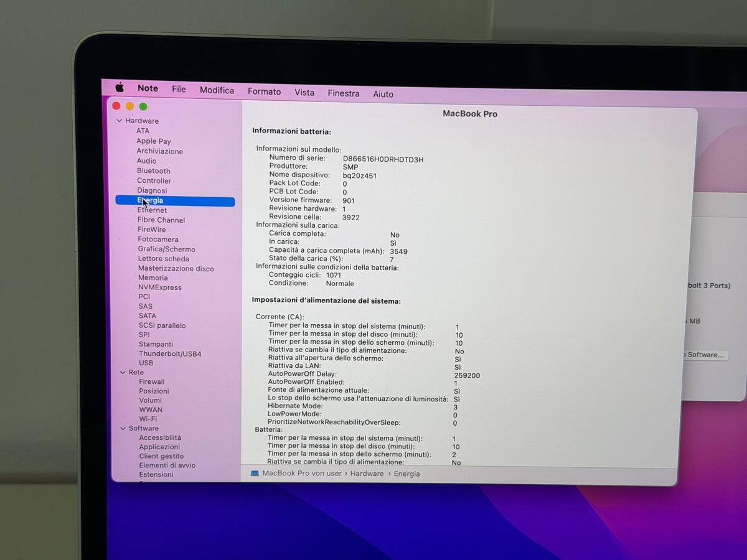Screen dimensions: 747x560
Task: Select ATA in sidebar
Action: (143, 131)
